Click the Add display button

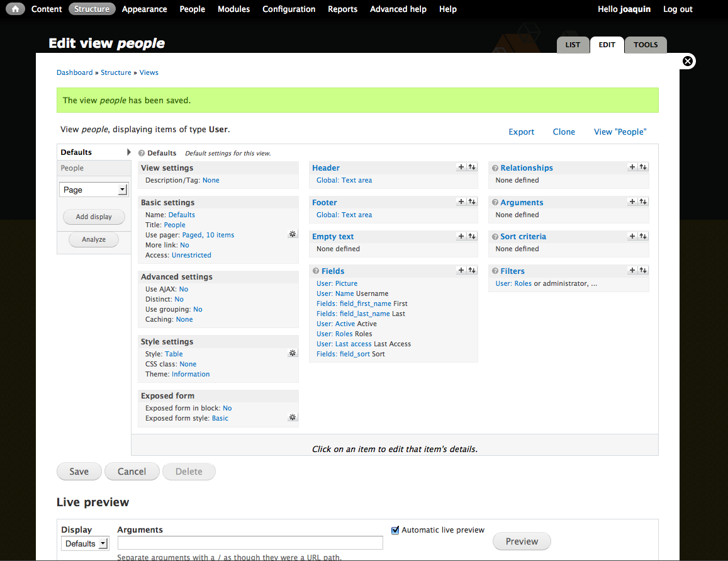(x=94, y=217)
